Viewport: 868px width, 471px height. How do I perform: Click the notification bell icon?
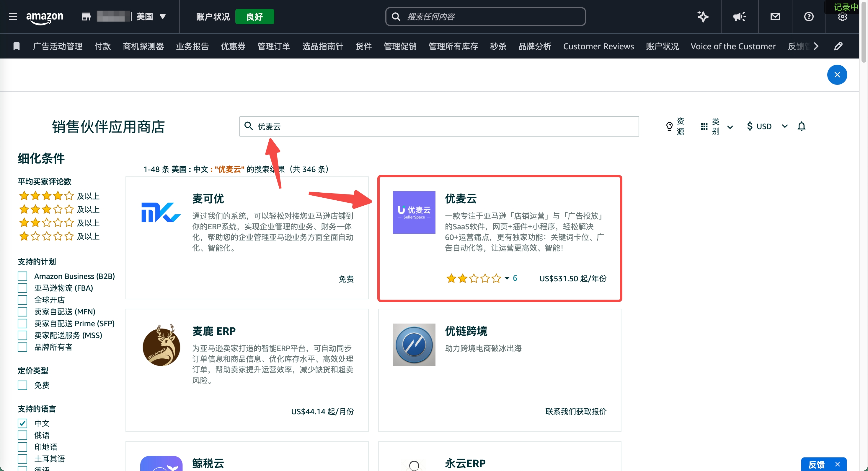(801, 126)
